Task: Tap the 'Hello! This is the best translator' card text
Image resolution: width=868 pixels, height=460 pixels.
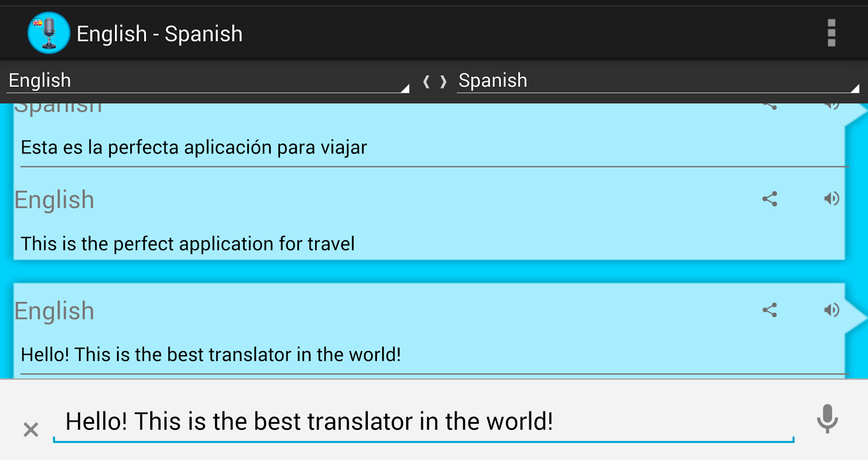Action: pyautogui.click(x=210, y=355)
